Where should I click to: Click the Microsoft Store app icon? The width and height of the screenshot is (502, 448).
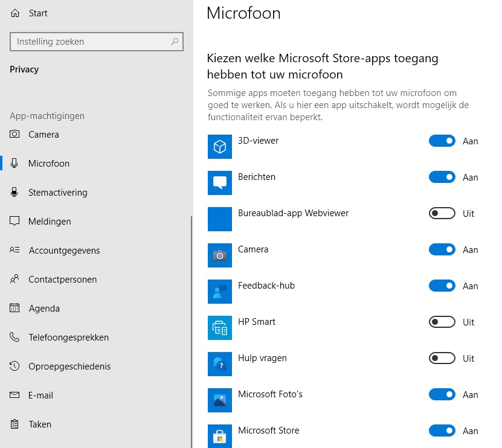pyautogui.click(x=220, y=436)
